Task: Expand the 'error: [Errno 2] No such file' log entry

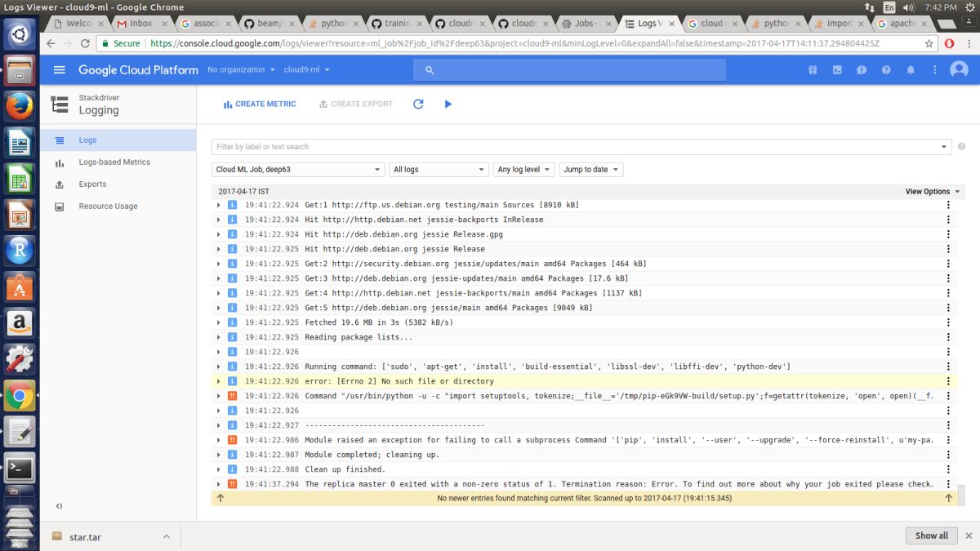Action: pyautogui.click(x=219, y=381)
